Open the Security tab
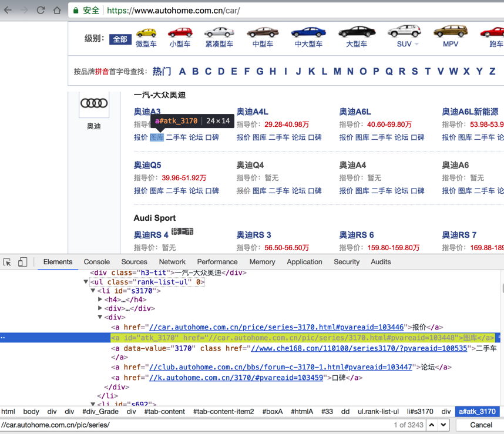Viewport: 504px width, 434px height. coord(347,262)
